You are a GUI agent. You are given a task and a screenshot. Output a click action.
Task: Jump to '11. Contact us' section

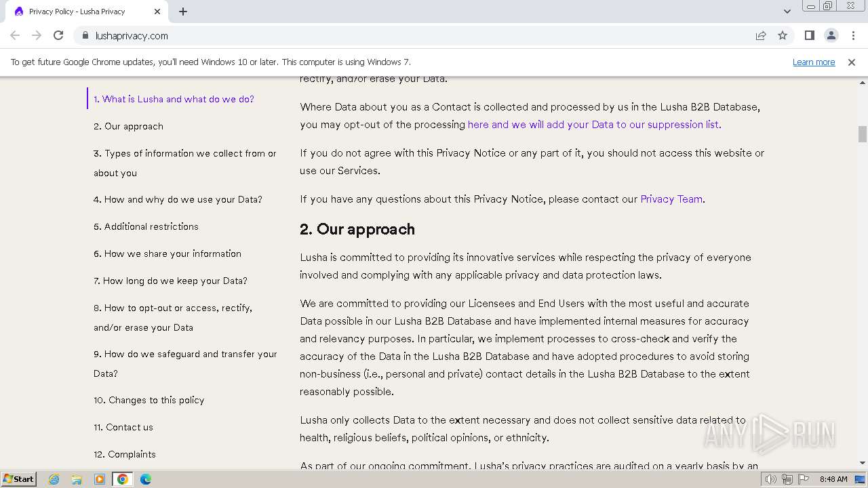point(123,427)
